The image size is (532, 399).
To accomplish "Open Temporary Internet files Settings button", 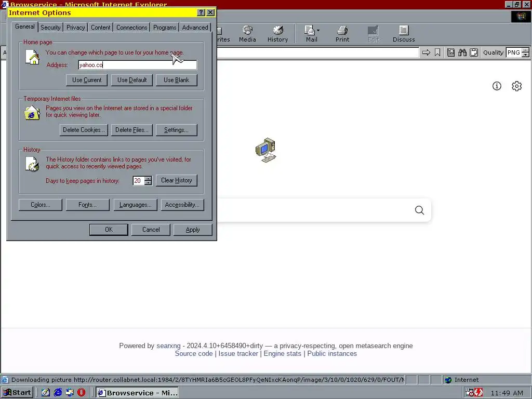I will click(177, 130).
